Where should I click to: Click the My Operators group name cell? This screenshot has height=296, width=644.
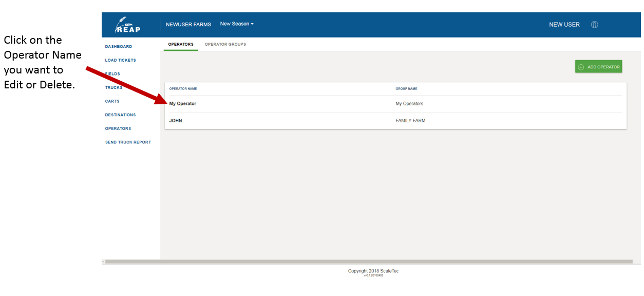point(409,104)
